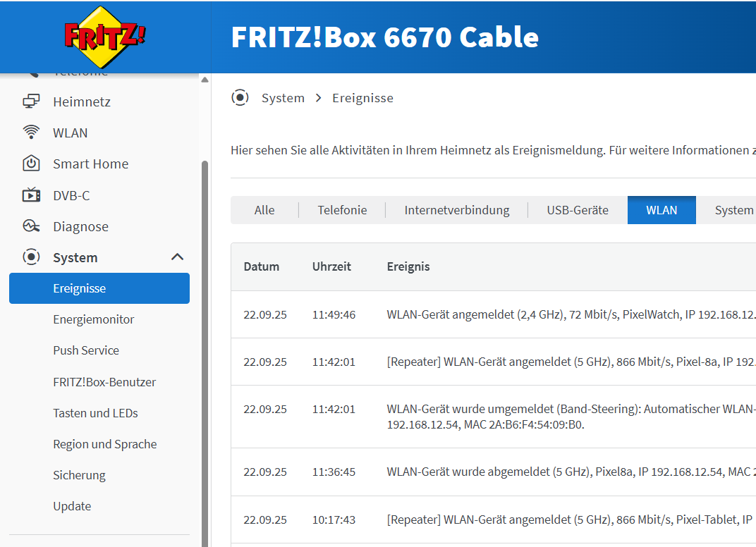Image resolution: width=756 pixels, height=547 pixels.
Task: Open Update submenu item
Action: click(72, 506)
